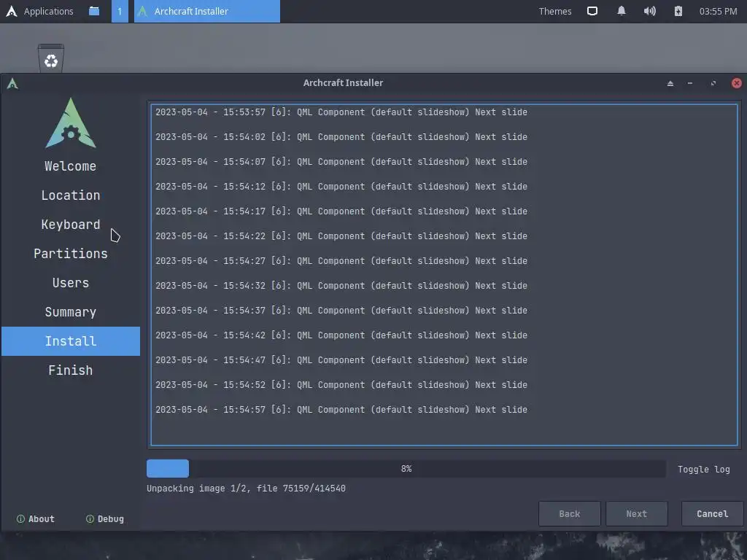Cancel the installation with the Cancel button
747x560 pixels.
point(712,514)
